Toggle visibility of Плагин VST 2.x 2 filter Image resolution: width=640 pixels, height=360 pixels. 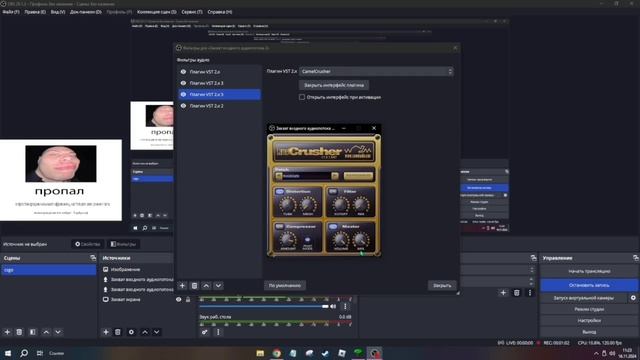click(183, 106)
